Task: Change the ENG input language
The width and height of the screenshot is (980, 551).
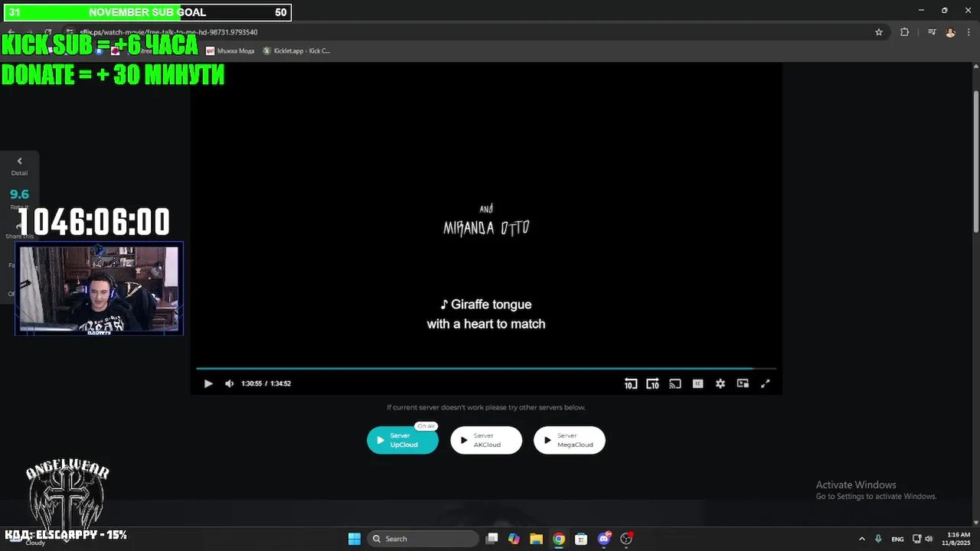Action: 897,539
